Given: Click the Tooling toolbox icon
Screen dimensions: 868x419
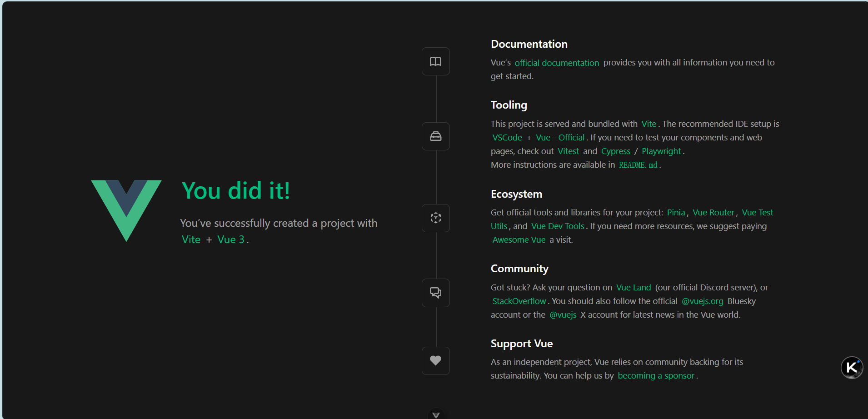Looking at the screenshot, I should click(436, 136).
